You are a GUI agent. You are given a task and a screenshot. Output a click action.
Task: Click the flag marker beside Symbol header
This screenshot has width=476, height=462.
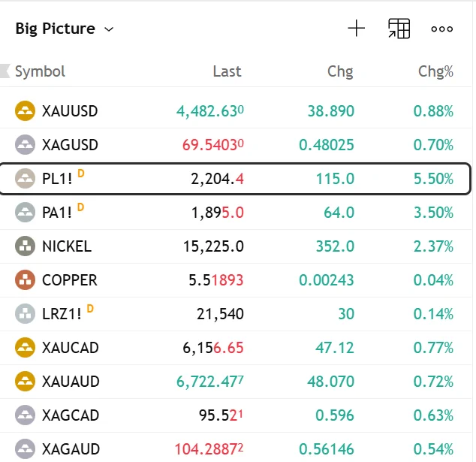[x=5, y=71]
